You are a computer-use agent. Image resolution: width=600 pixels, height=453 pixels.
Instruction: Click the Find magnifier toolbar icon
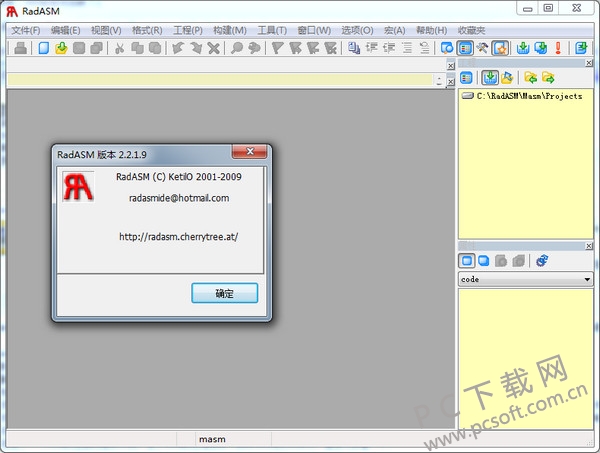pos(237,48)
